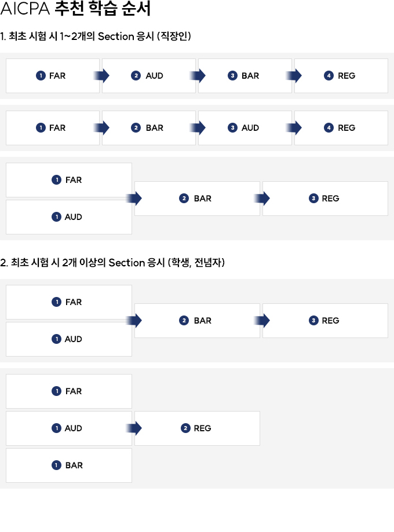Click the arrow icon pointing to 3 BAR
The width and height of the screenshot is (394, 532).
click(x=198, y=76)
